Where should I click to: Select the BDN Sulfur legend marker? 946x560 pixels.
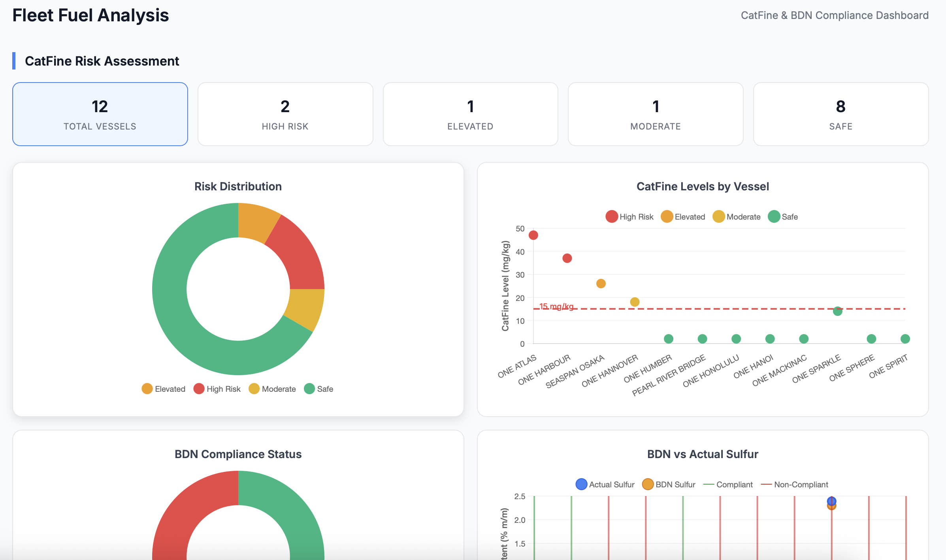coord(647,484)
